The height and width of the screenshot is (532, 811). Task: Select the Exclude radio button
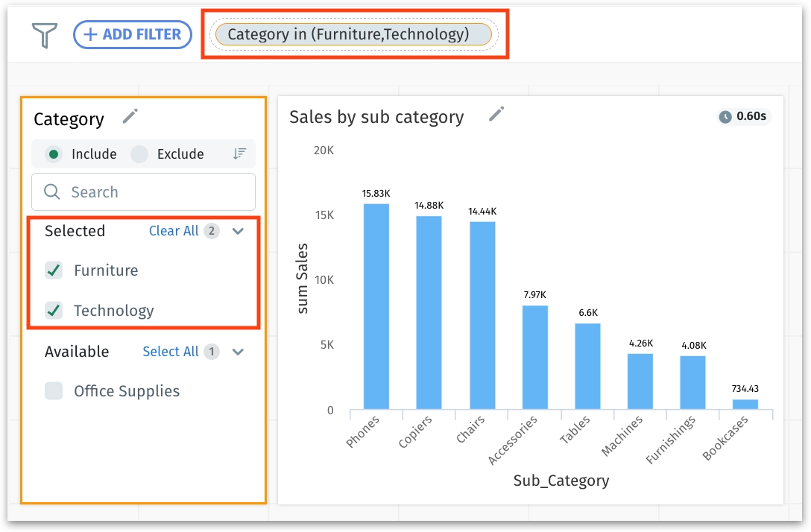pos(139,154)
